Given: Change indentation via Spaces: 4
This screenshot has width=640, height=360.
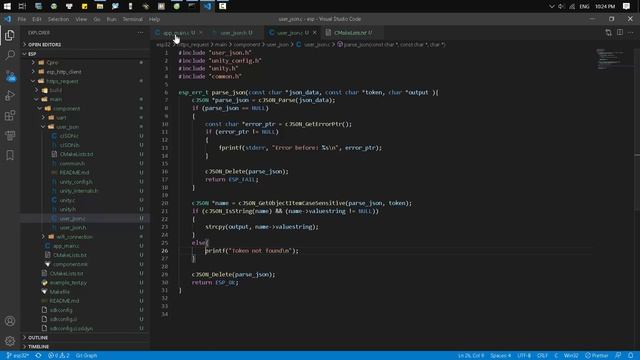Looking at the screenshot, I should 500,356.
